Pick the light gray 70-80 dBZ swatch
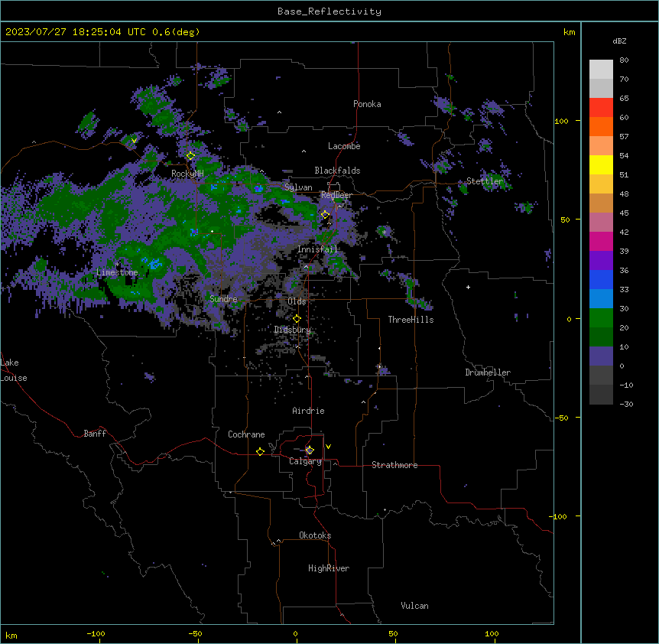Image resolution: width=659 pixels, height=644 pixels. (601, 69)
